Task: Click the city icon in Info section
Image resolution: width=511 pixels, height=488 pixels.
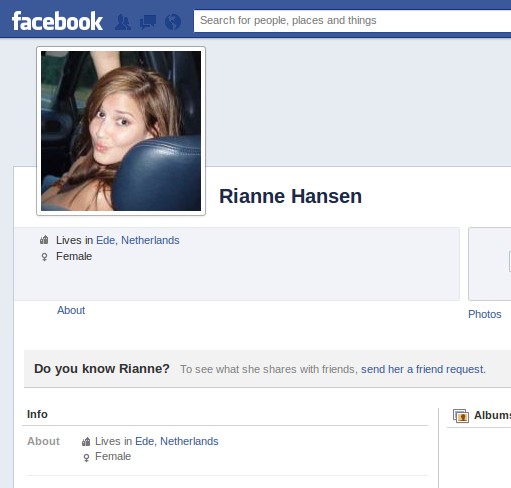Action: pos(86,441)
